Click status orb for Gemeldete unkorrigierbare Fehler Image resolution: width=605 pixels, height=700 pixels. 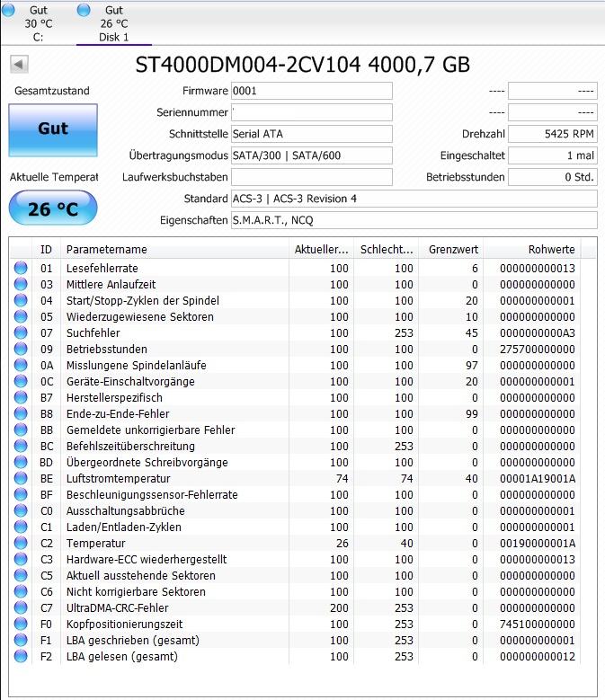tap(21, 430)
